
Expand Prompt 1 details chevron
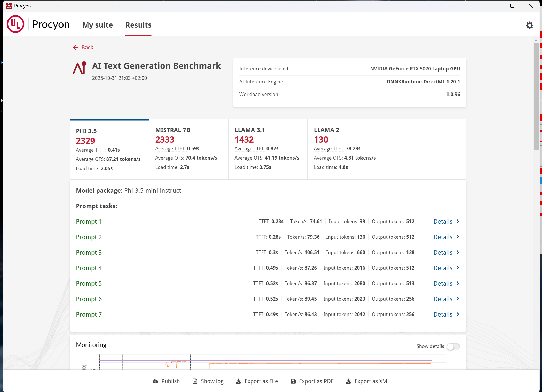[458, 221]
